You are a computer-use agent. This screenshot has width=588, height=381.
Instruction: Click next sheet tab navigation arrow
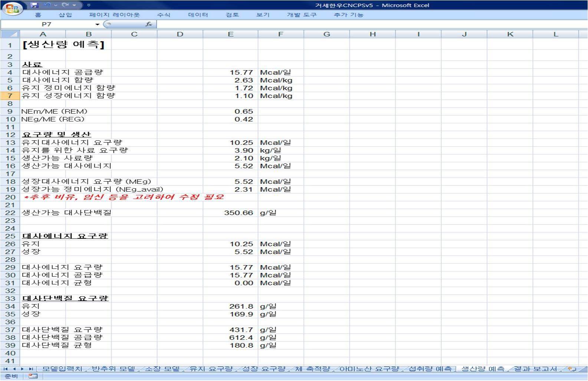pos(22,369)
